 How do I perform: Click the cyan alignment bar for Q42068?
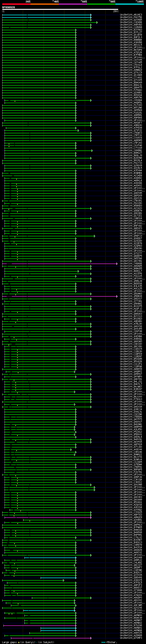pos(50,558)
